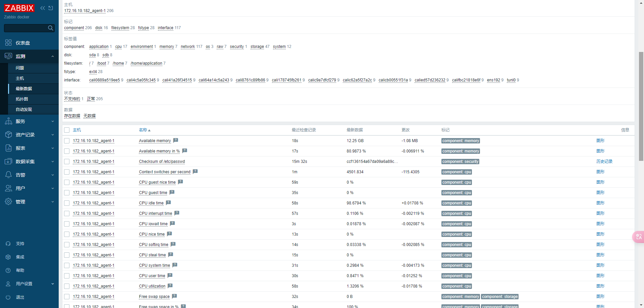This screenshot has width=644, height=308.
Task: Click inside the sidebar search field
Action: 27,28
